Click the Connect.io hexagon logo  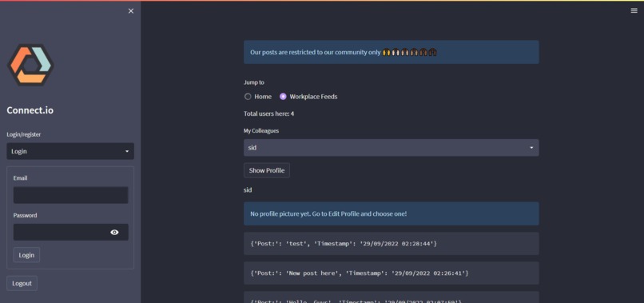tap(30, 65)
